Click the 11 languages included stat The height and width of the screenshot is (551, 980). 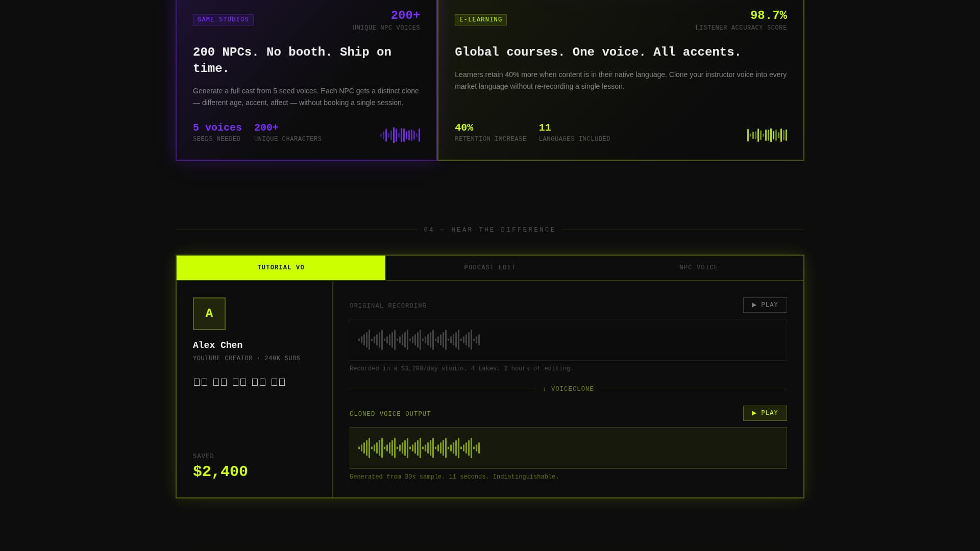point(574,132)
